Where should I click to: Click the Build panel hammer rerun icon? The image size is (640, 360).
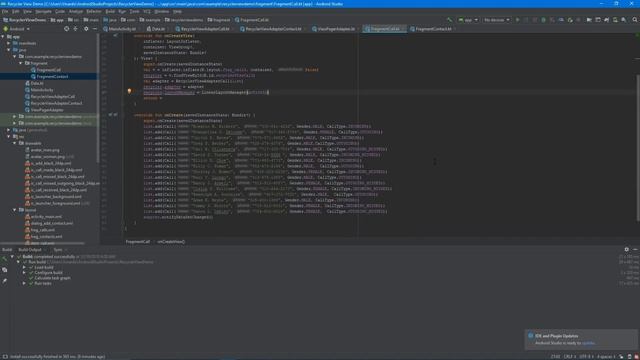(4, 259)
